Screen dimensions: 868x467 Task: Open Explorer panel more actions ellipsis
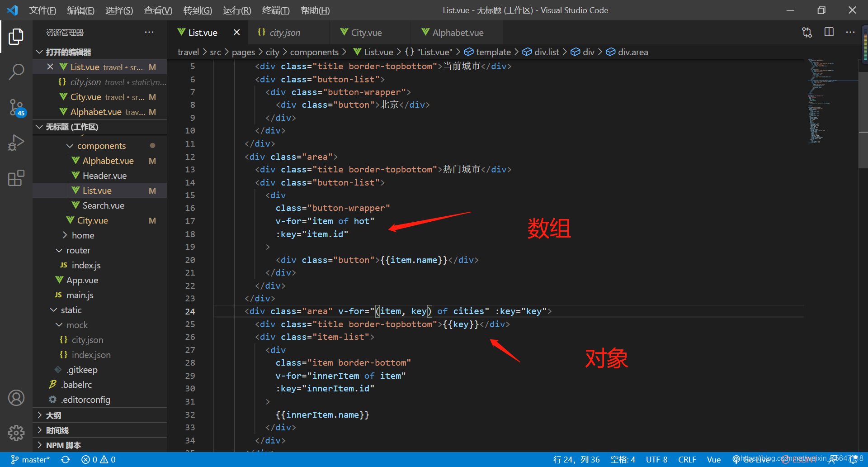click(x=149, y=32)
